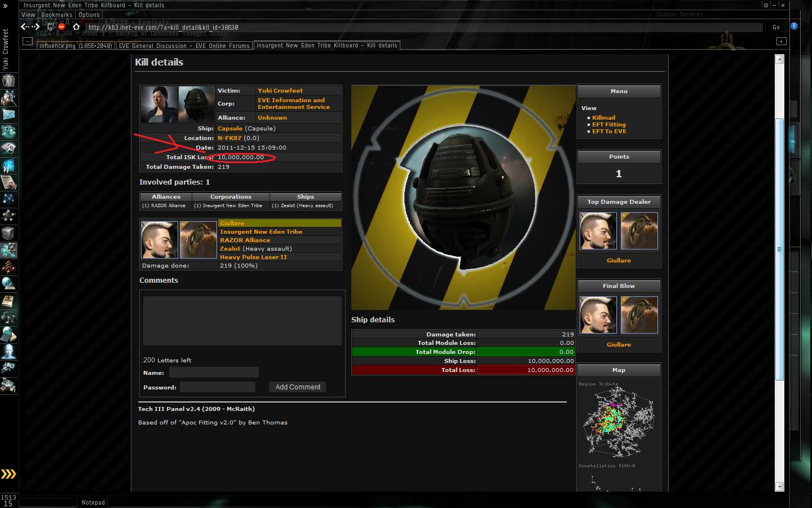Viewport: 812px width, 508px height.
Task: Open the View menu
Action: tap(28, 15)
